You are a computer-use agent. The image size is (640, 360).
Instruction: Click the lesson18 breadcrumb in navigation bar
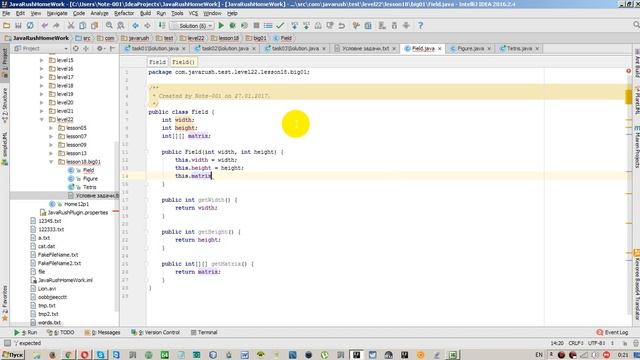click(x=225, y=38)
